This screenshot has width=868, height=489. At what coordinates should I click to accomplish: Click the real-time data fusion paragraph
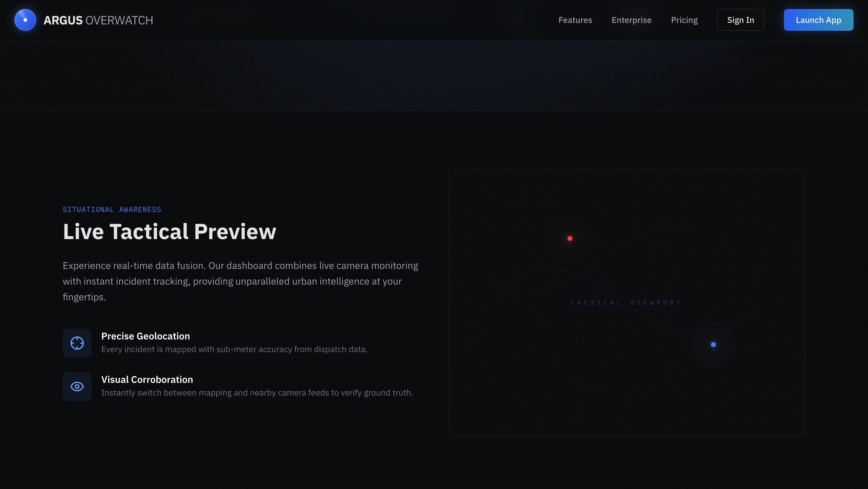[x=240, y=281]
